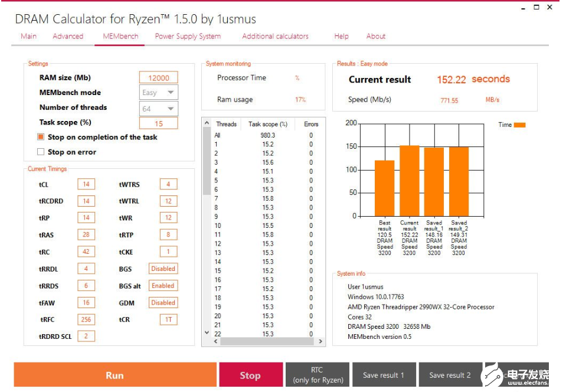Maximize the DRAM Calculator window

coord(536,7)
